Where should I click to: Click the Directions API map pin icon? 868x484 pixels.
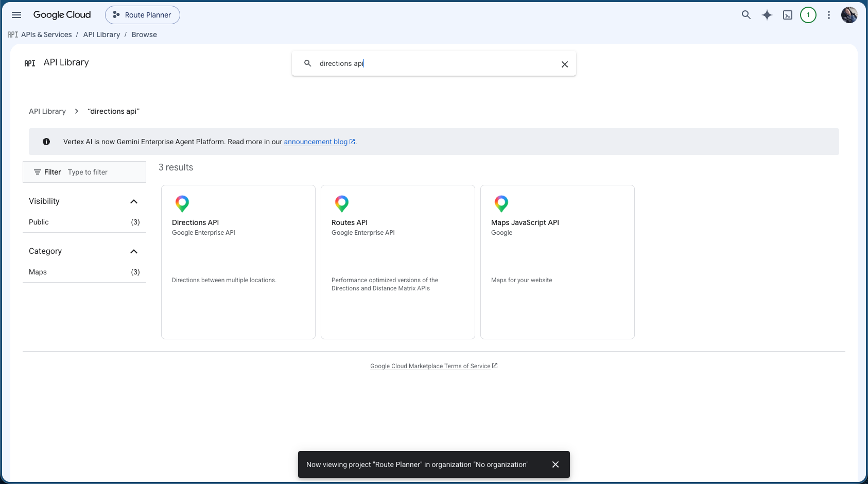point(182,204)
